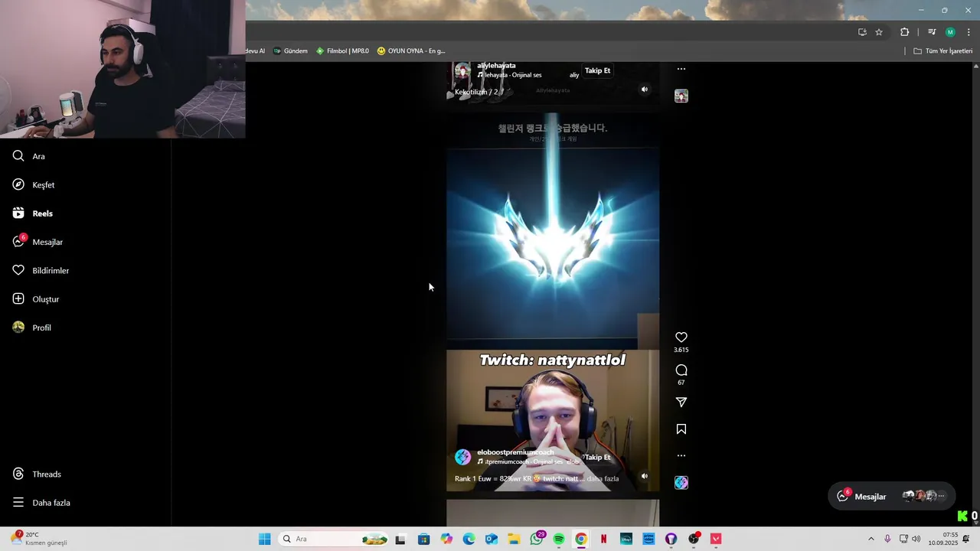Open Tüm Yer İşaretleri bookmarks folder
The height and width of the screenshot is (551, 980).
click(943, 51)
